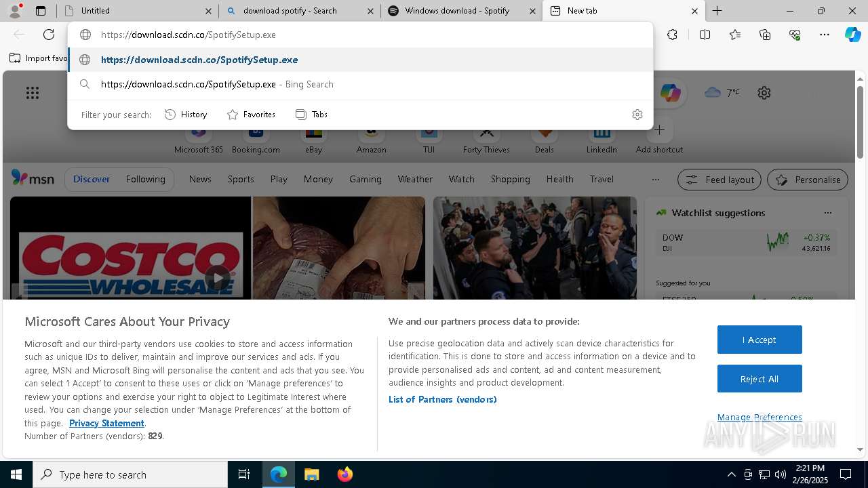Screen dimensions: 868x488
Task: Switch to download spotify Search tab
Action: (300, 11)
